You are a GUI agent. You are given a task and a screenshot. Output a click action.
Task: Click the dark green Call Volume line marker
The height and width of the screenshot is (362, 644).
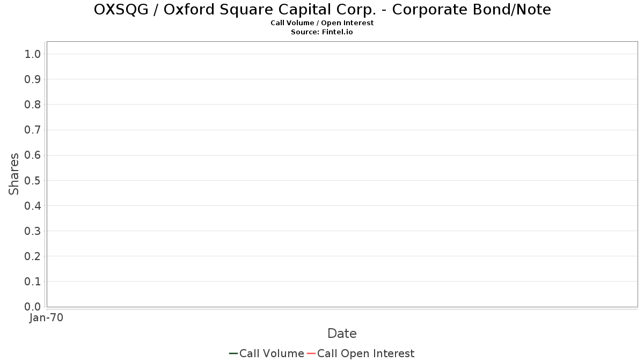coord(233,353)
